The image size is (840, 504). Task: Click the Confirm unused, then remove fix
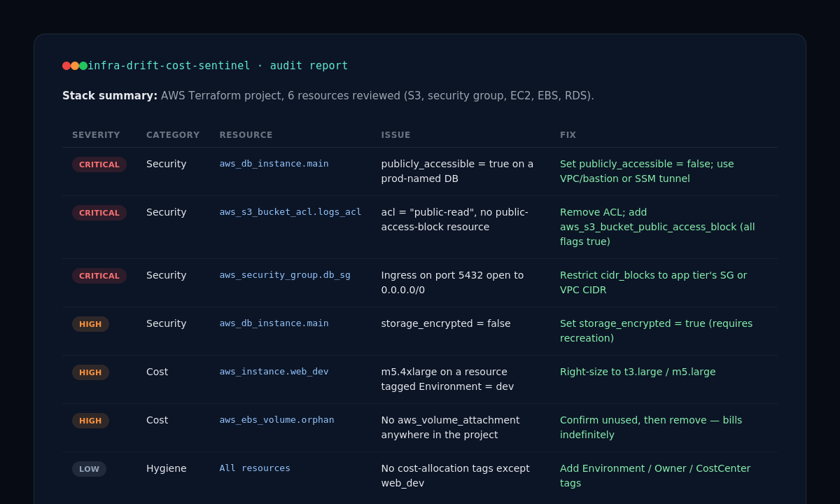click(651, 428)
